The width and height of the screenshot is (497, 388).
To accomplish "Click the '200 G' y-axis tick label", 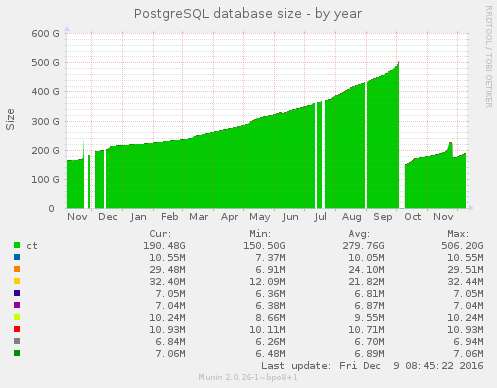I will tap(45, 150).
